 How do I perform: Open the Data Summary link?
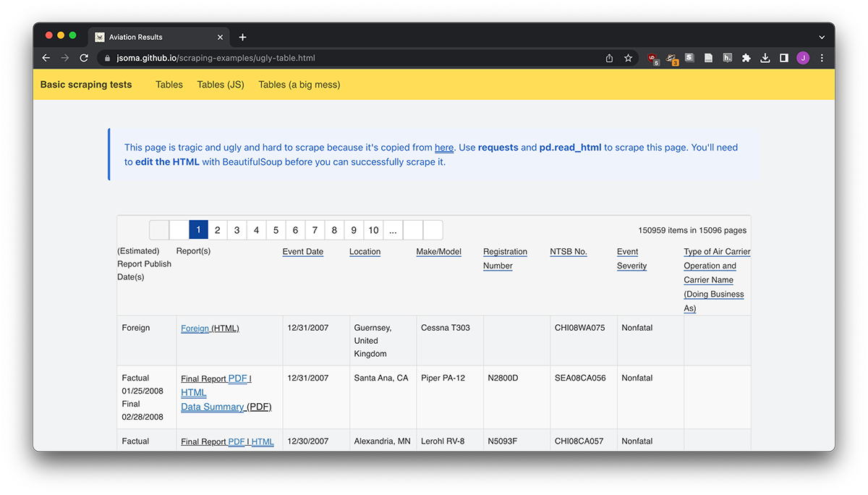click(x=213, y=407)
